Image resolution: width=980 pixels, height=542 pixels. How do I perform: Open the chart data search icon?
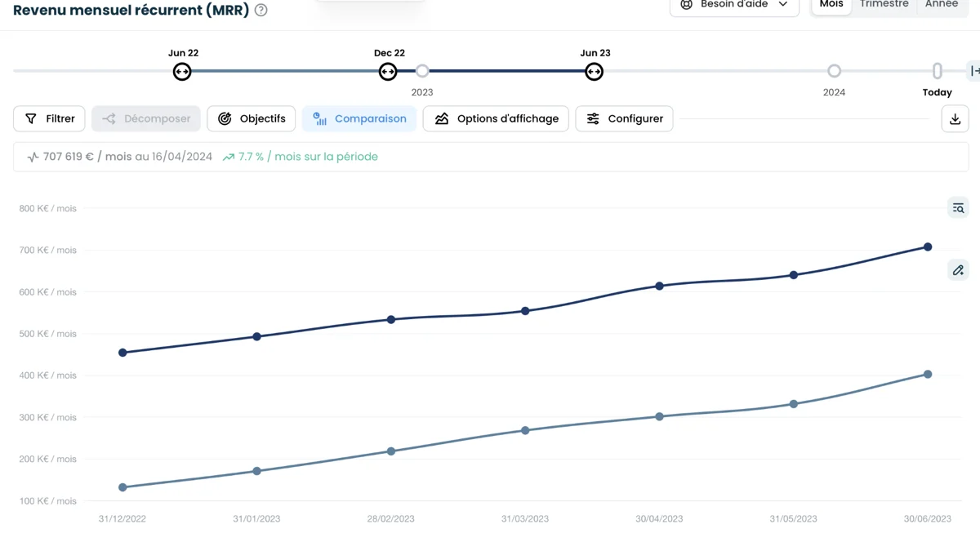(958, 208)
